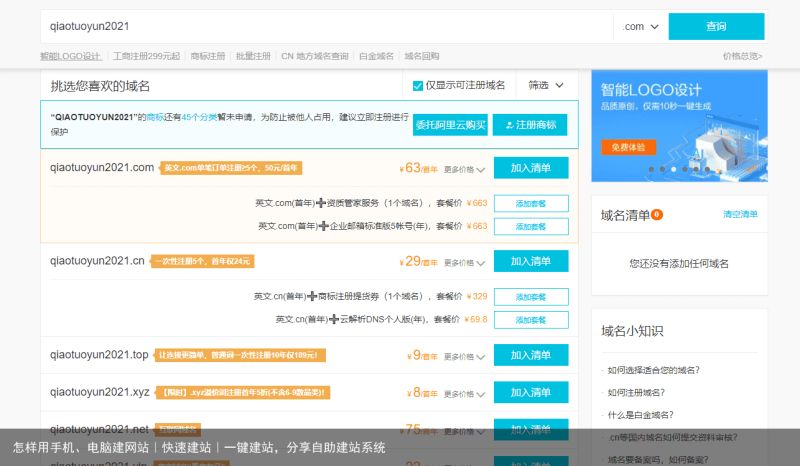
Task: Open the 智能LOGO设计 banner image
Action: tap(679, 126)
